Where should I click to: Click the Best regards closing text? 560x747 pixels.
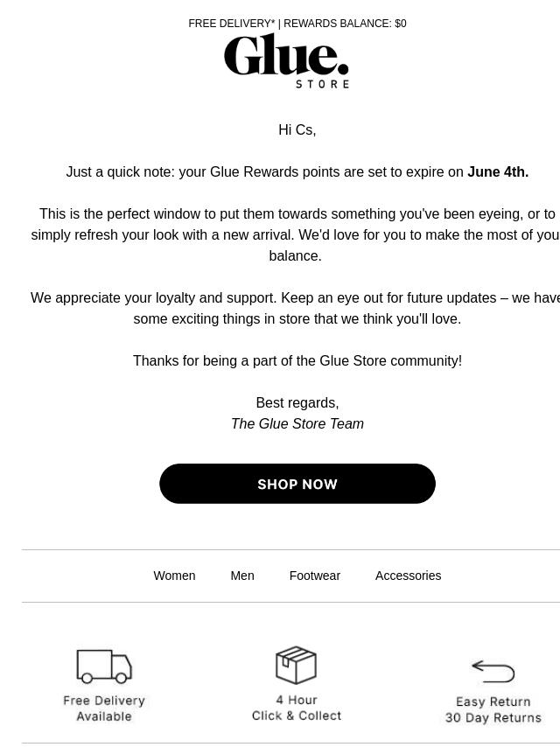pos(297,402)
